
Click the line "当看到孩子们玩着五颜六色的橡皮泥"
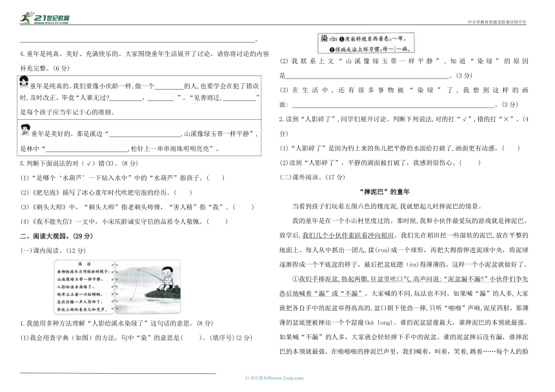pos(387,206)
